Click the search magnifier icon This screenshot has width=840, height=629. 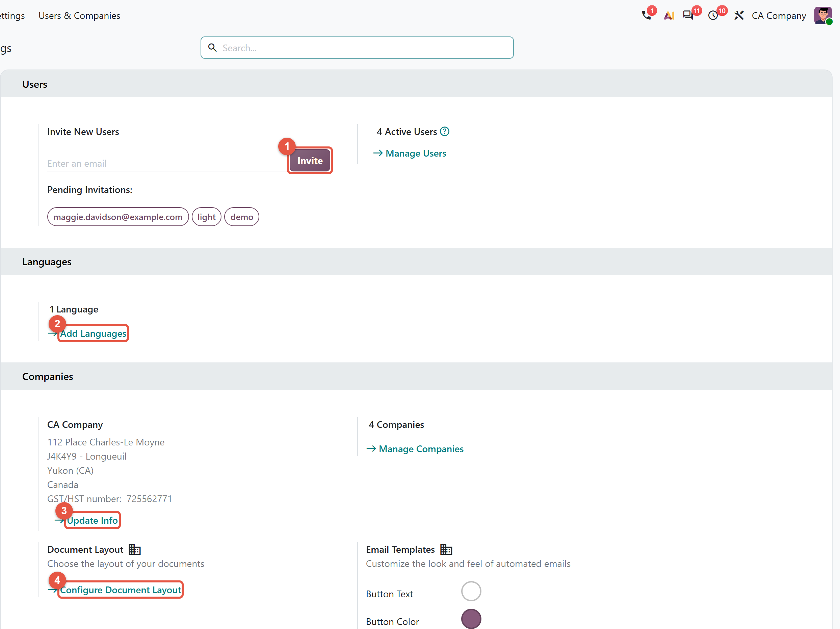click(213, 48)
